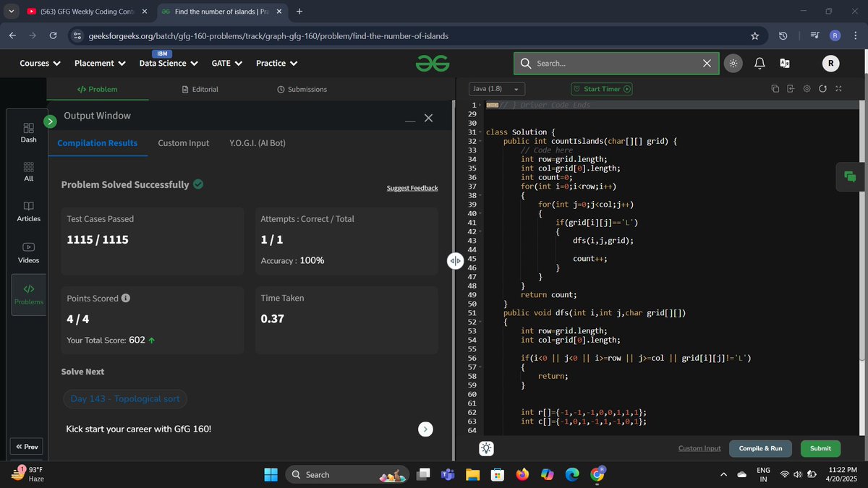Click the editor icon with arrow page

[x=790, y=89]
